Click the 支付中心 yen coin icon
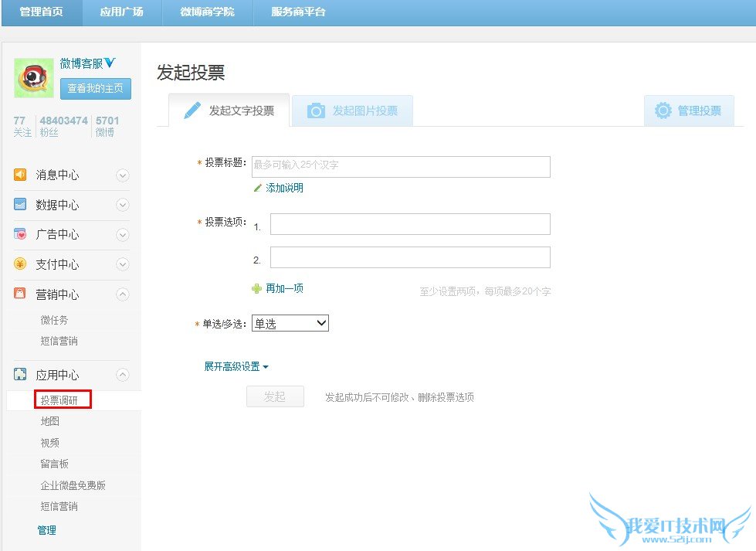This screenshot has height=551, width=756. click(x=20, y=264)
